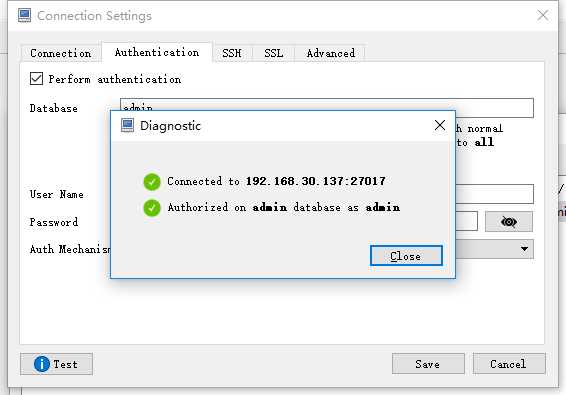Go to the Advanced tab
The width and height of the screenshot is (566, 395).
pos(330,53)
